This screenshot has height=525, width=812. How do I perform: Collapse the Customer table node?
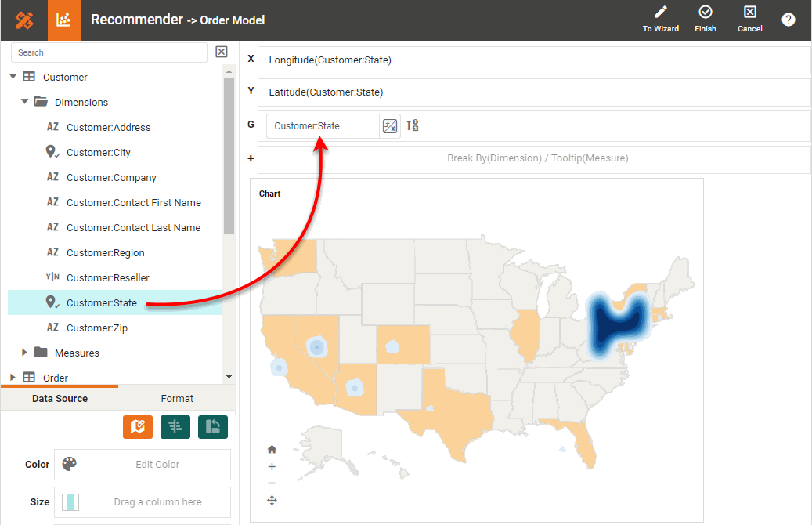[13, 77]
